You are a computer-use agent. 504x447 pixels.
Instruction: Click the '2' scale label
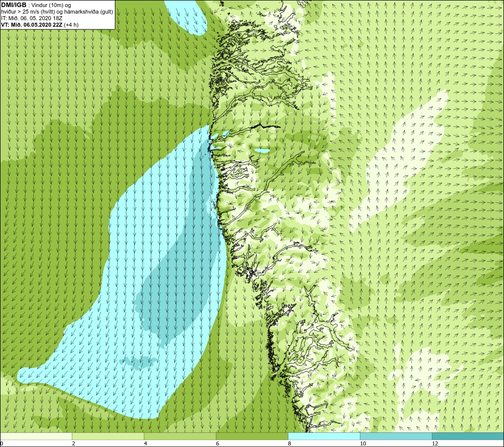tap(74, 443)
